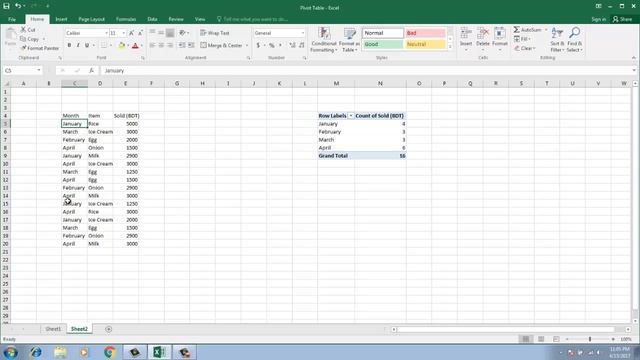Toggle Wrap Text
This screenshot has height=360, width=640.
(215, 33)
